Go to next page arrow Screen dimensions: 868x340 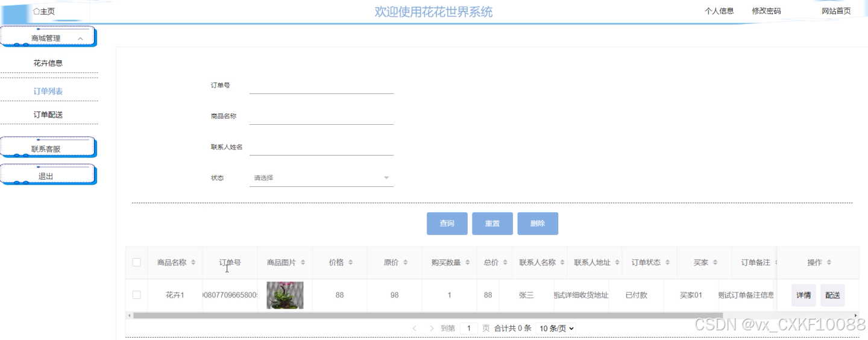432,329
